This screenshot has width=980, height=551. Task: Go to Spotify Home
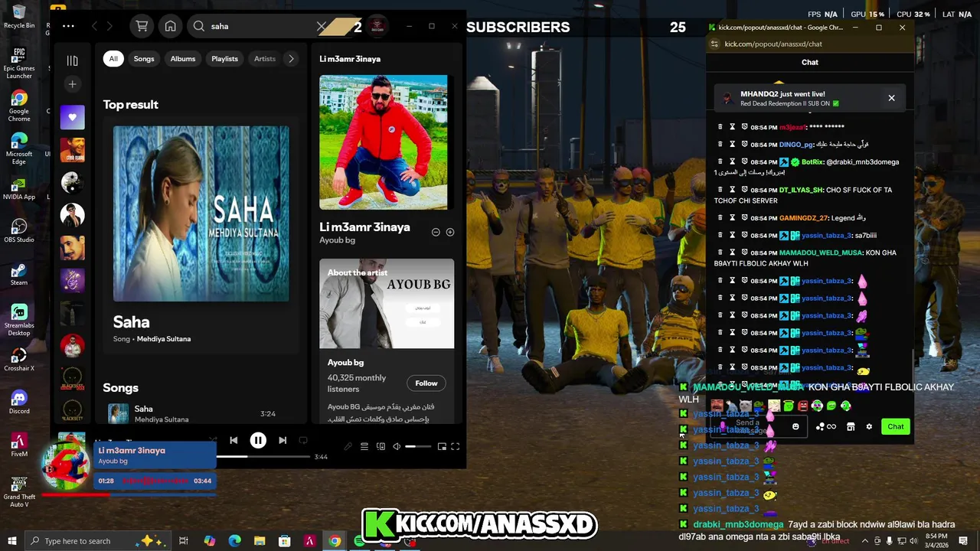171,26
